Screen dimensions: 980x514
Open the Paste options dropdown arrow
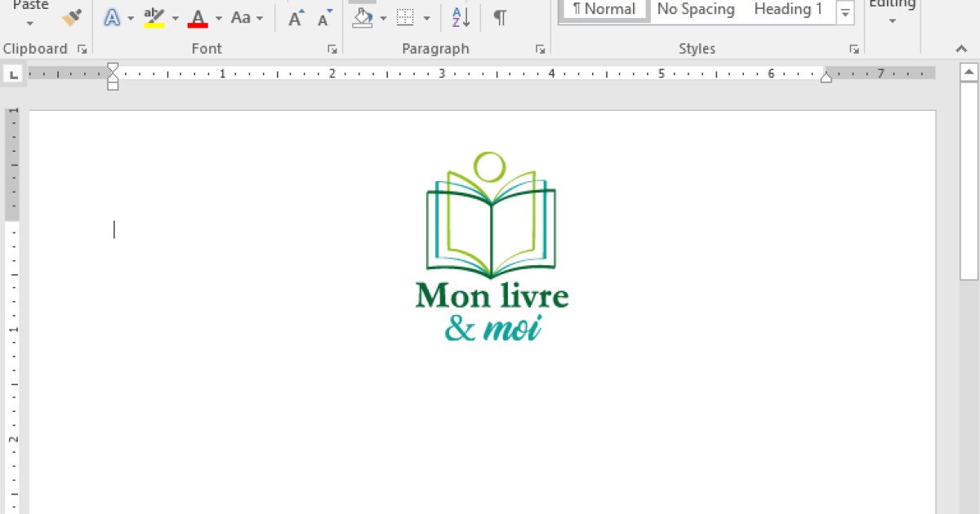[29, 24]
